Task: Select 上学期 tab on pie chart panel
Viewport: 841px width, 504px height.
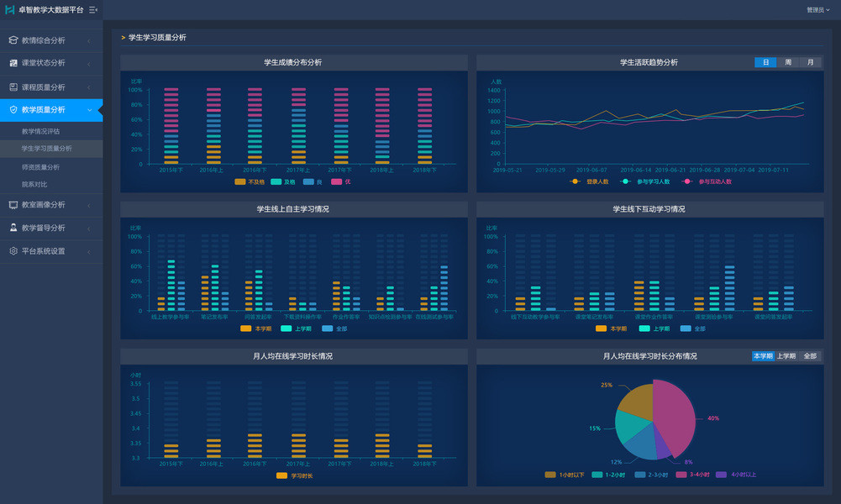Action: [x=786, y=356]
